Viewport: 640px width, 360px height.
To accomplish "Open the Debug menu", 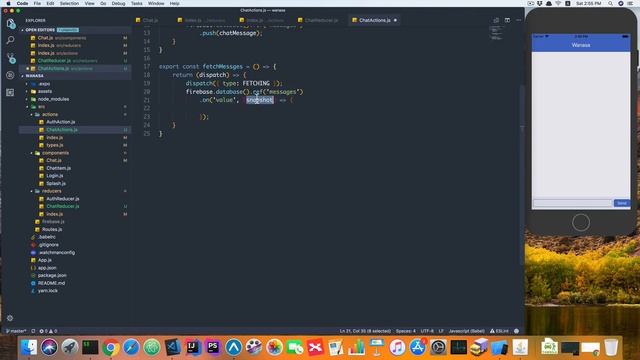I will [x=118, y=3].
